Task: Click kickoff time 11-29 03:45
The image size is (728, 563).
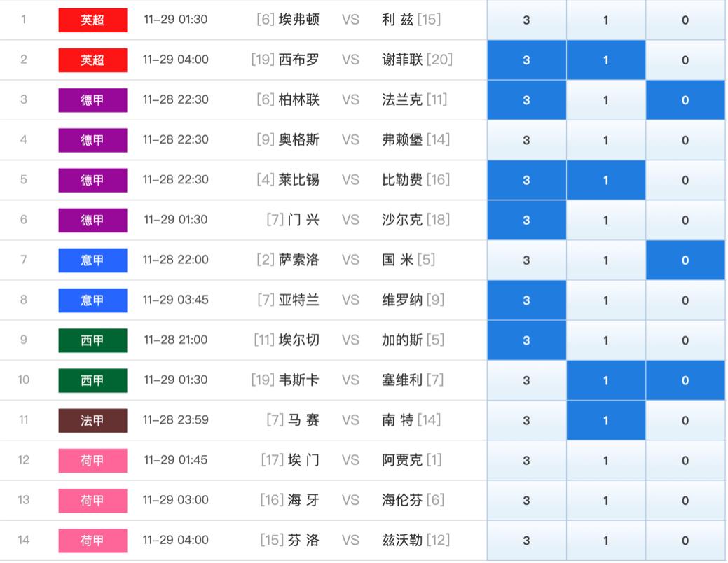Action: tap(175, 300)
